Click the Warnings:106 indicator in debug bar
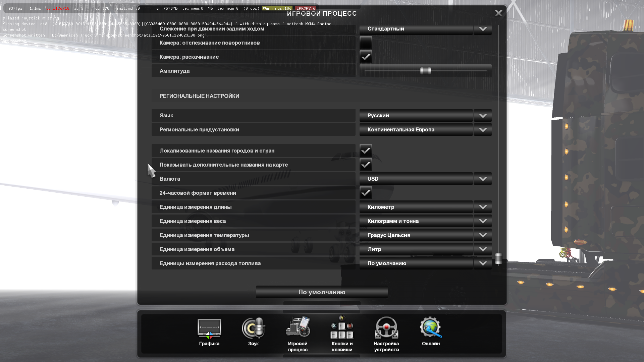The width and height of the screenshot is (644, 362). pos(277,8)
